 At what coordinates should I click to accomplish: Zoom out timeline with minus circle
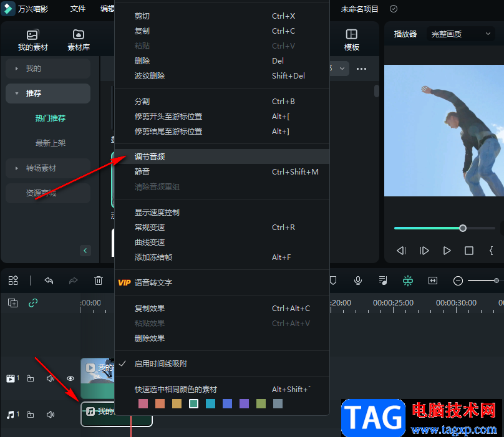pyautogui.click(x=458, y=281)
